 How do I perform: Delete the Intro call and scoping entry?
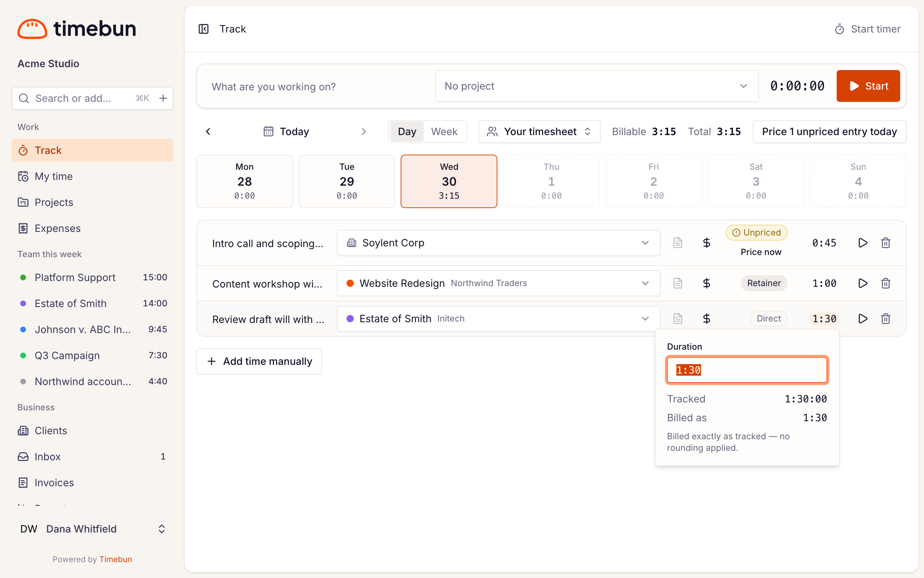886,243
